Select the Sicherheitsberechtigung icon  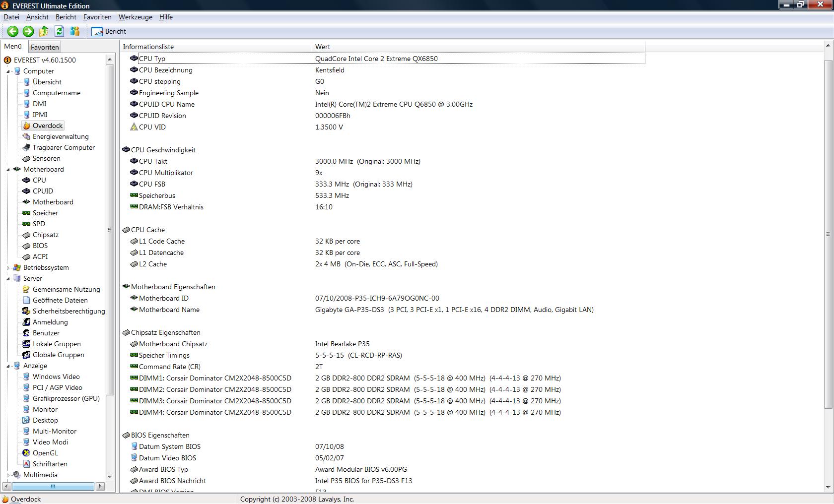tap(27, 311)
